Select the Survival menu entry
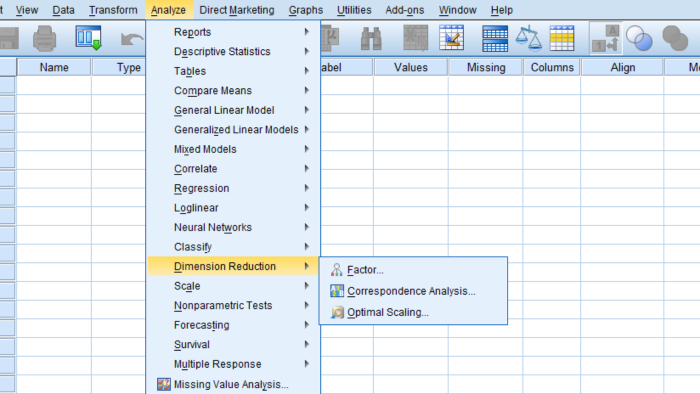Image resolution: width=700 pixels, height=394 pixels. (x=233, y=344)
